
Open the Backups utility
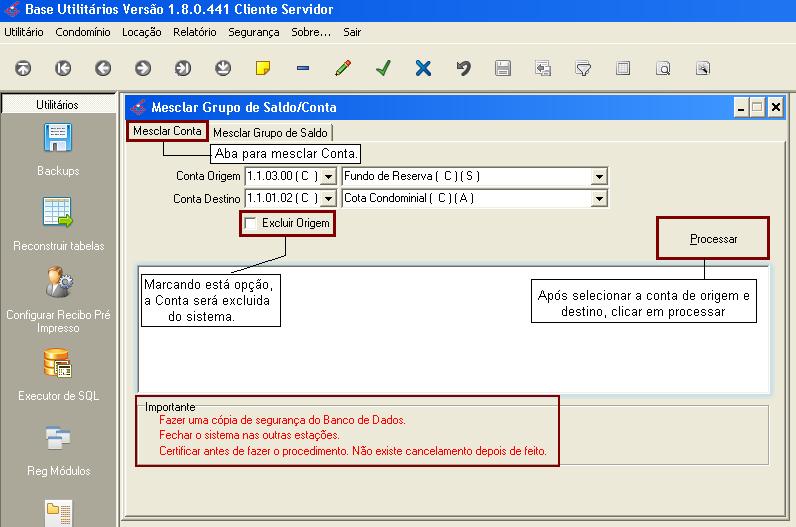tap(58, 150)
